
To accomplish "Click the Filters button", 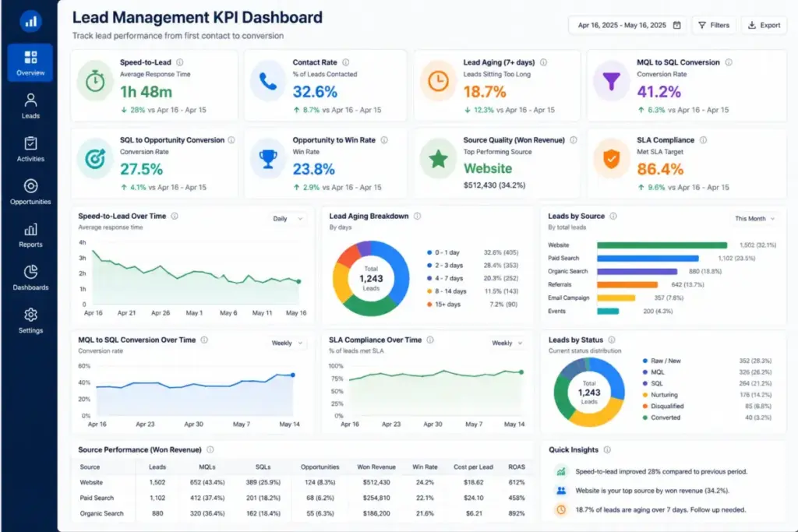I will coord(714,25).
